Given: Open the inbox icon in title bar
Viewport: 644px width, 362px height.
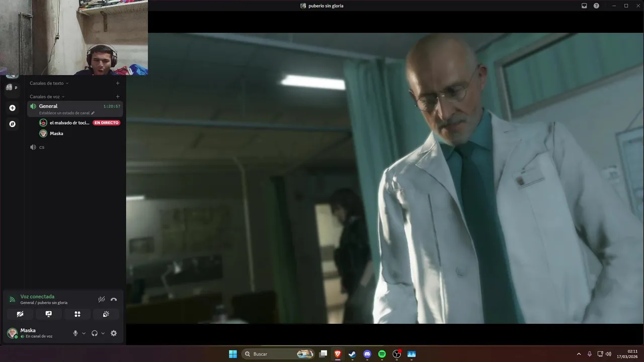Looking at the screenshot, I should tap(584, 6).
